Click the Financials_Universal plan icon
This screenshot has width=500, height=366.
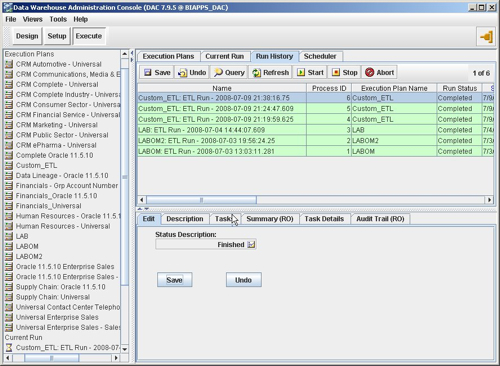(9, 206)
